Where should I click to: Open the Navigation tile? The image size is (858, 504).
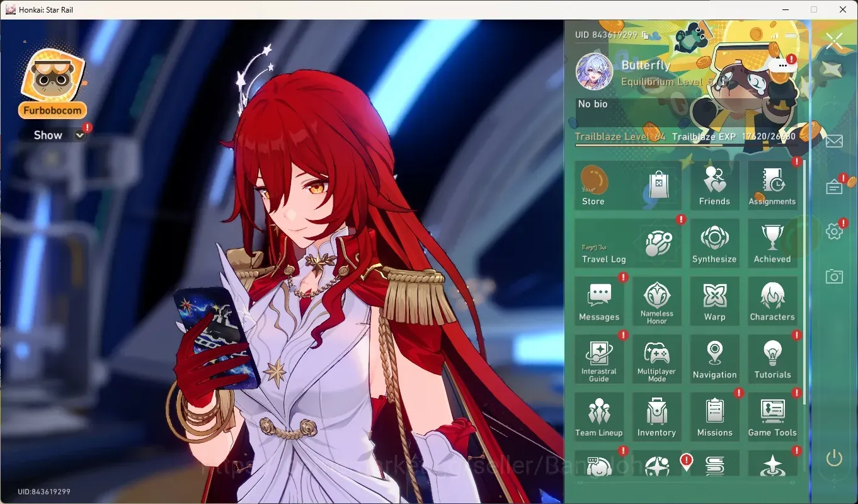(x=714, y=359)
